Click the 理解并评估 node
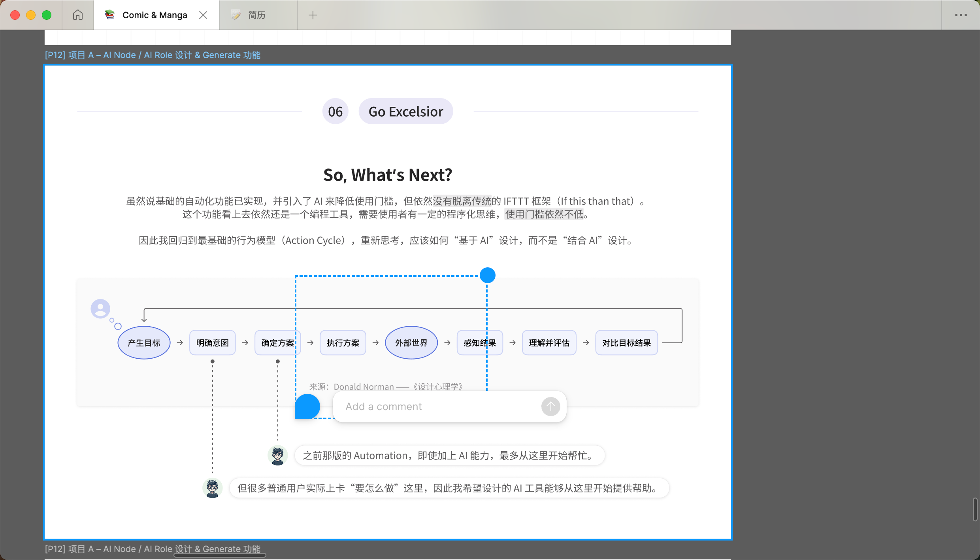The height and width of the screenshot is (560, 980). coord(549,343)
